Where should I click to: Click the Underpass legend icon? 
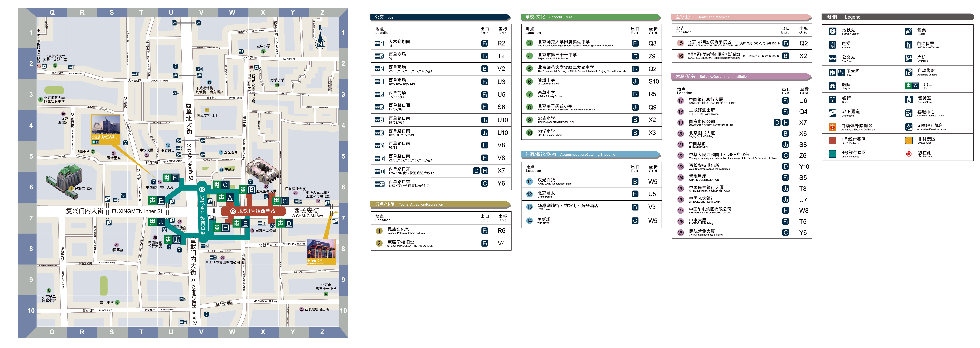pyautogui.click(x=832, y=113)
